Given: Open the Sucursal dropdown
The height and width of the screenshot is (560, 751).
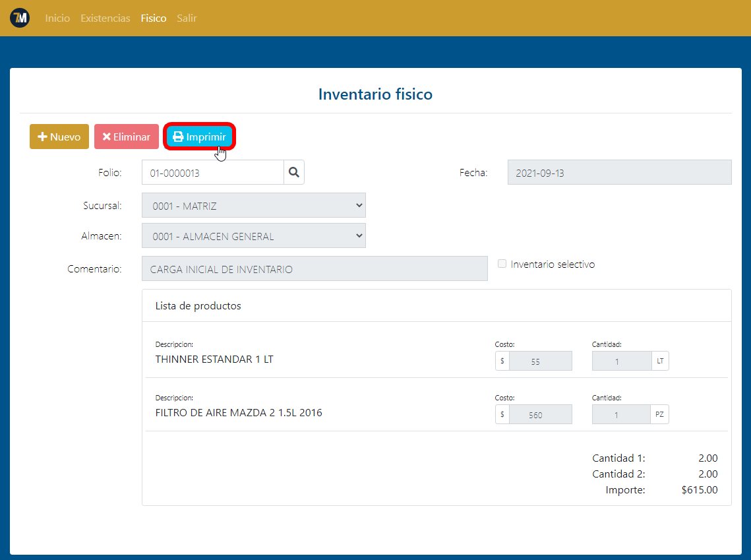Looking at the screenshot, I should click(253, 205).
